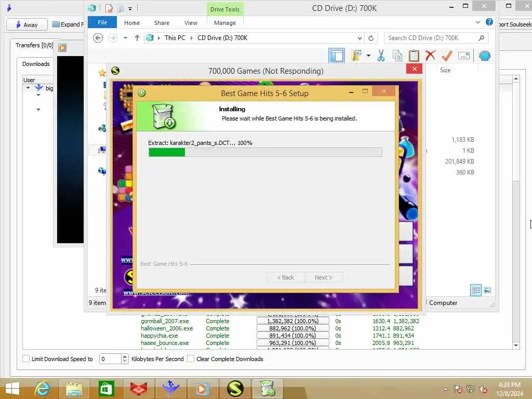The image size is (532, 399).
Task: Open File Explorer from taskbar
Action: 74,389
